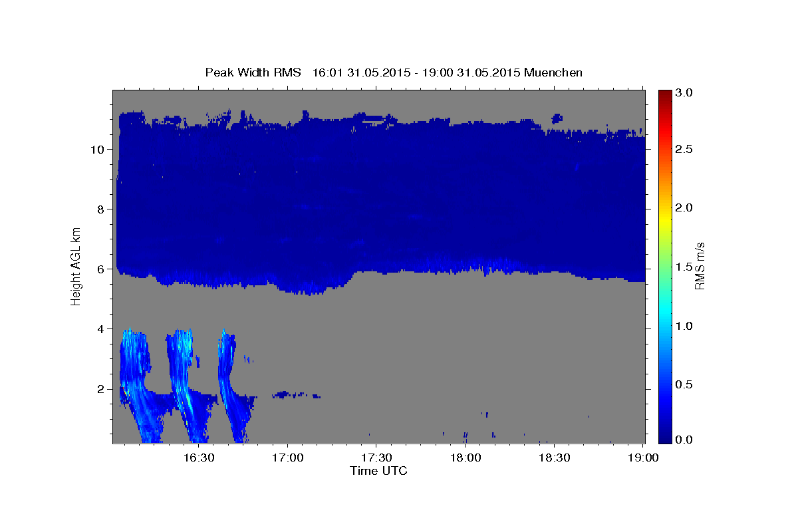Click the height axis label 10

[97, 149]
